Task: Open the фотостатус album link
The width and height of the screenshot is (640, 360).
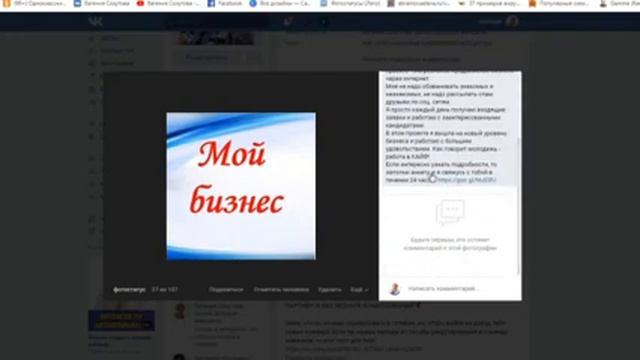Action: point(129,289)
